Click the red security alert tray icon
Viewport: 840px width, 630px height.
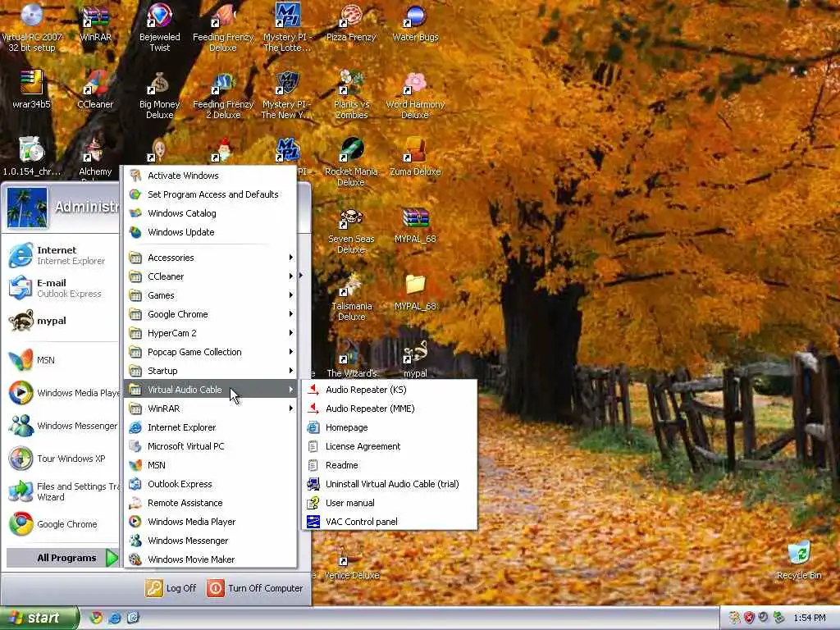tap(749, 618)
